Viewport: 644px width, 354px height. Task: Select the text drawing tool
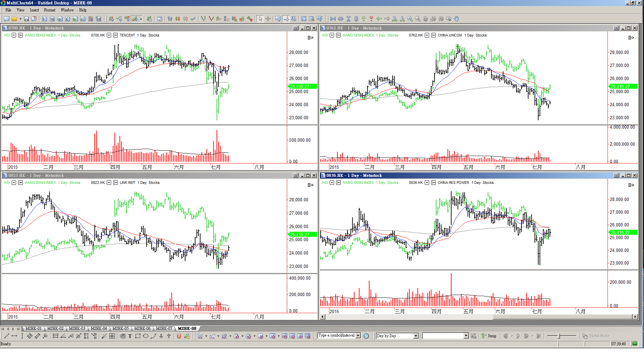130,336
